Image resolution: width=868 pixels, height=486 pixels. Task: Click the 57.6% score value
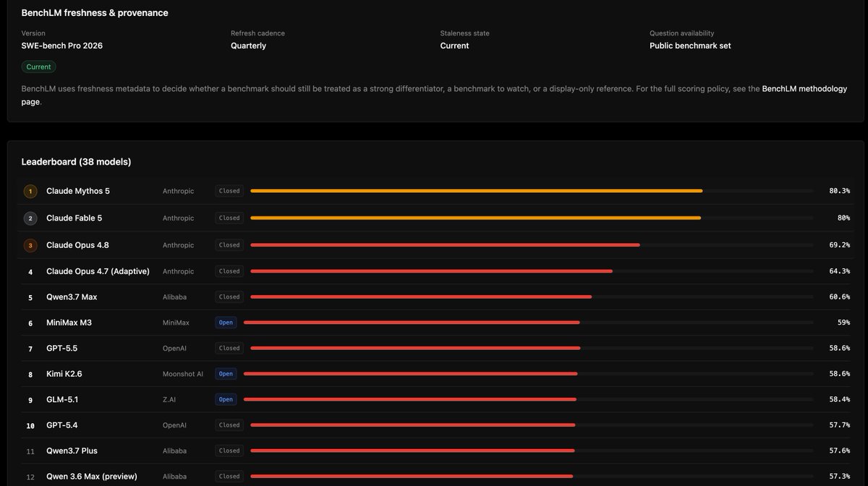pyautogui.click(x=839, y=451)
